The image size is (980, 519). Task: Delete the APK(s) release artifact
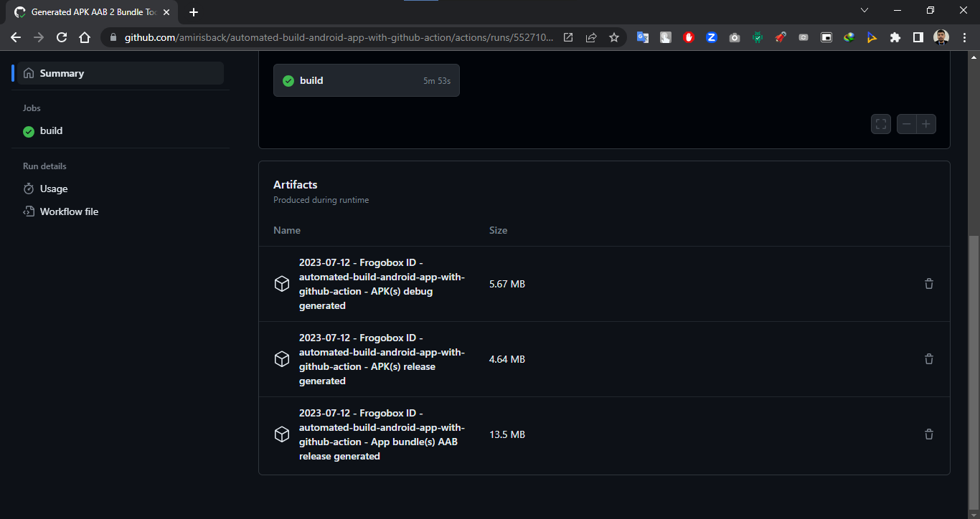click(929, 359)
